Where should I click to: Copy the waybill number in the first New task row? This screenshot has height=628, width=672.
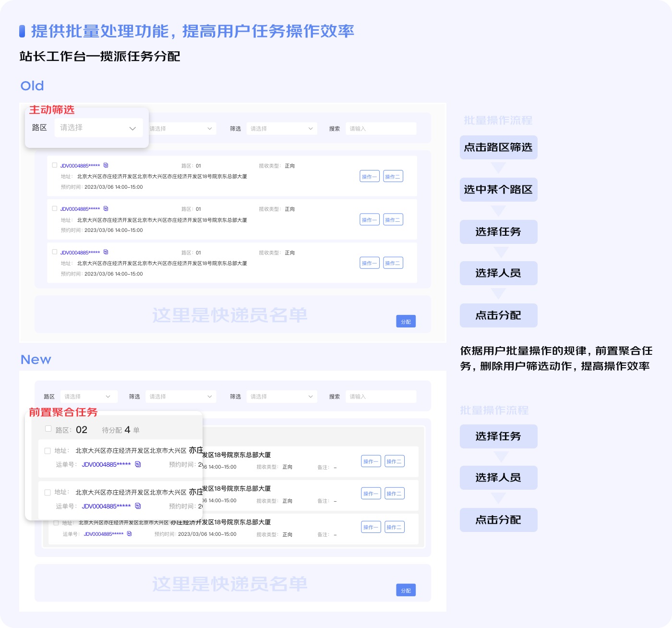click(x=138, y=464)
